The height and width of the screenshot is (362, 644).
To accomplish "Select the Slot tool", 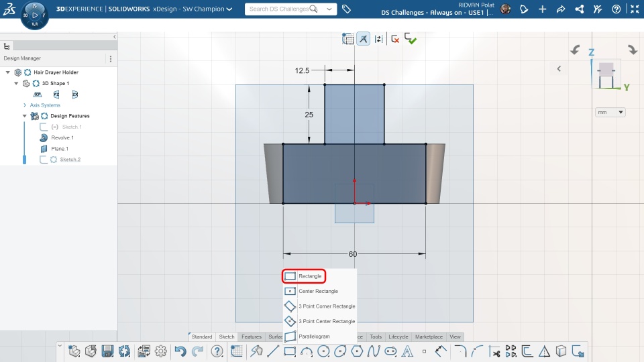I will [x=390, y=351].
